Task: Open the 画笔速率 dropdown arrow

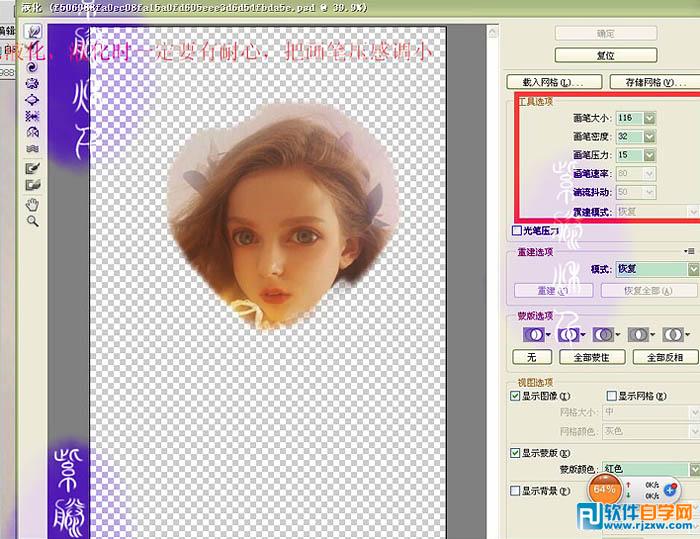Action: (650, 174)
